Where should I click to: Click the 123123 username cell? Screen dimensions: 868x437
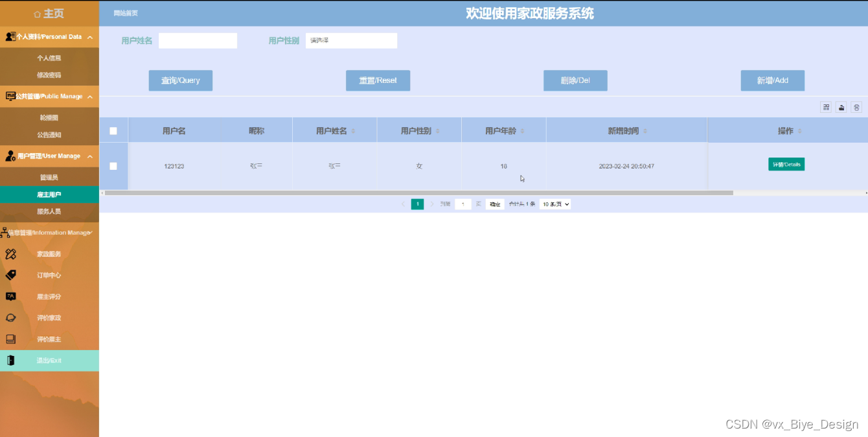(x=174, y=167)
